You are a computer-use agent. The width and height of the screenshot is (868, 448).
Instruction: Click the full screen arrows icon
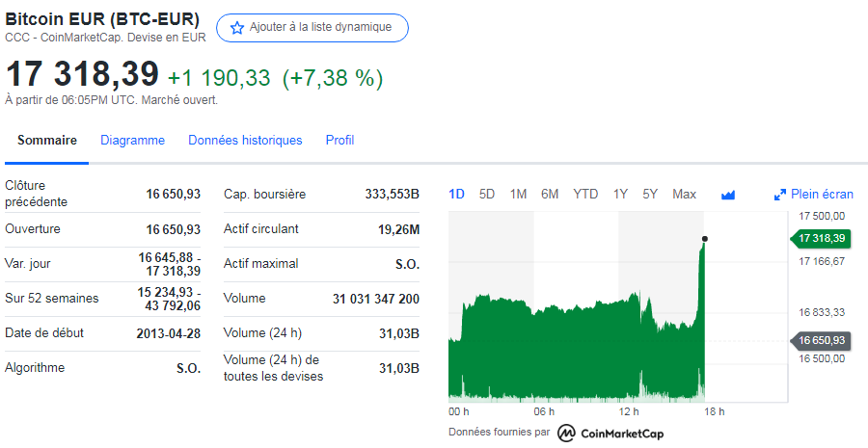(x=780, y=195)
